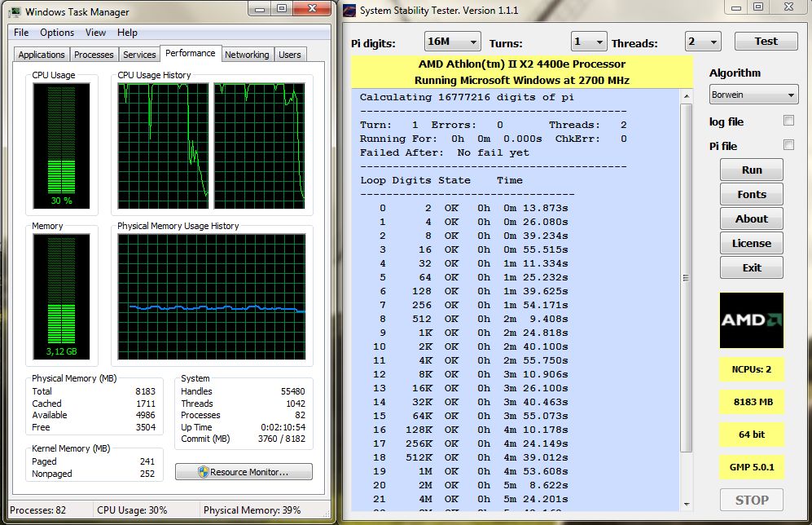Click the loop 10 row showing 2K digits
The image size is (812, 525).
point(470,346)
